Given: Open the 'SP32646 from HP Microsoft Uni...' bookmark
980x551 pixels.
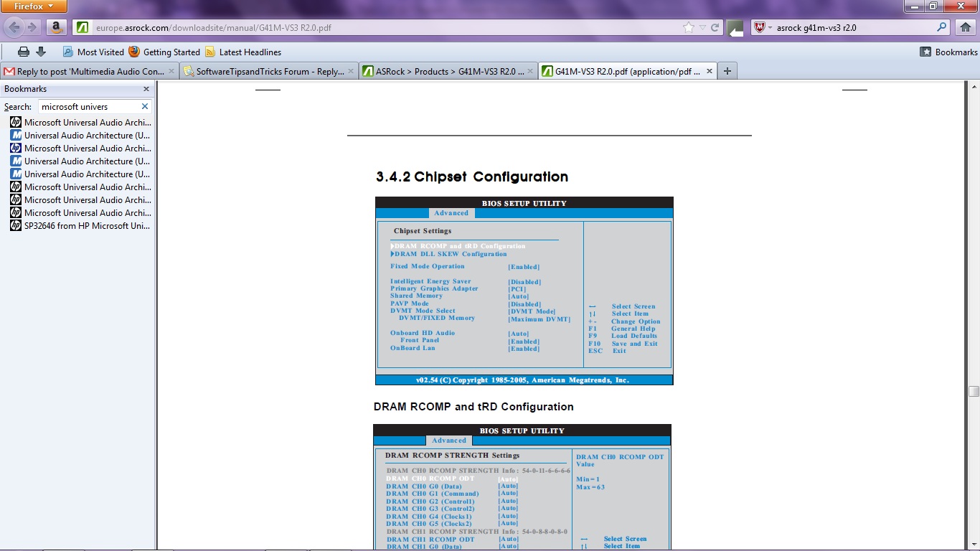Looking at the screenshot, I should 80,225.
